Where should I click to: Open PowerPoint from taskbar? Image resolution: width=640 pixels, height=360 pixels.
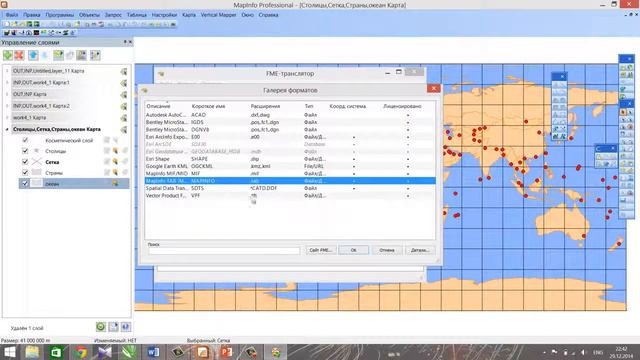pyautogui.click(x=227, y=352)
